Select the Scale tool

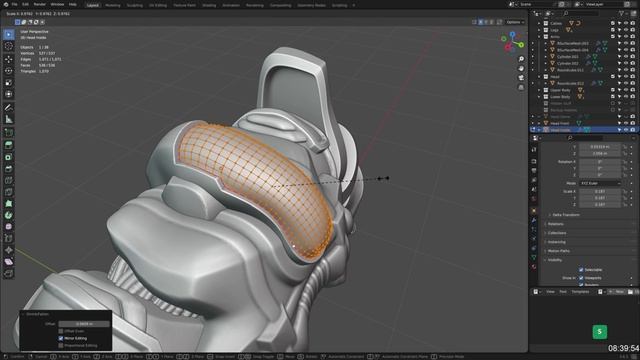tap(9, 82)
